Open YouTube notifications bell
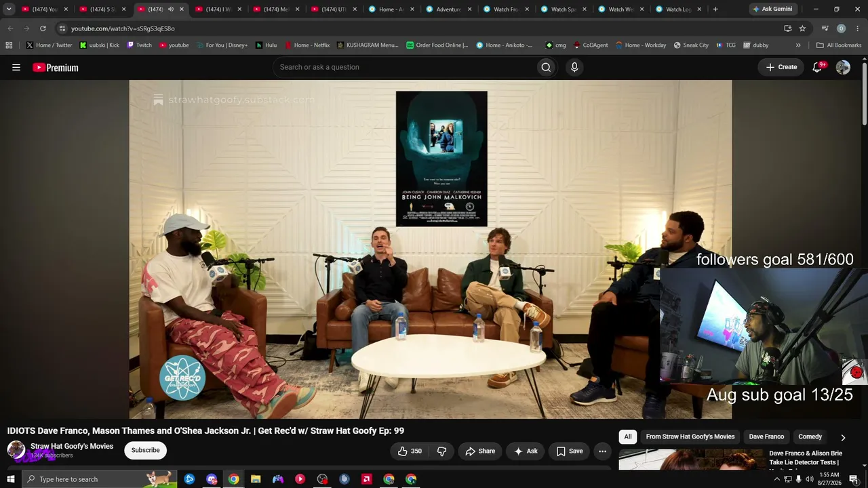This screenshot has width=868, height=488. point(818,67)
